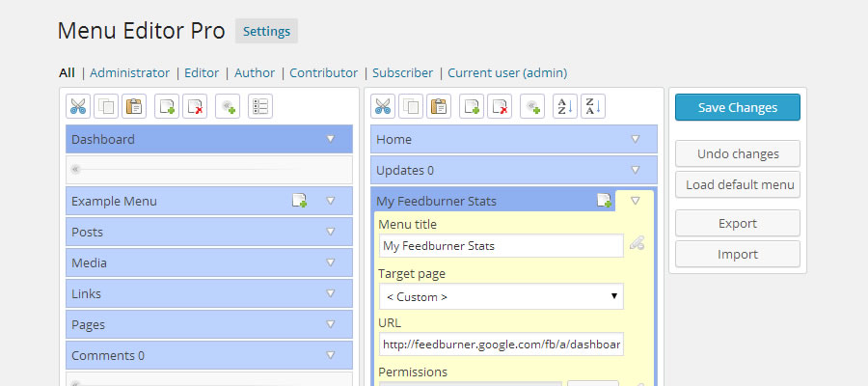Collapse the My Feedburner Stats item
The height and width of the screenshot is (386, 868).
635,201
